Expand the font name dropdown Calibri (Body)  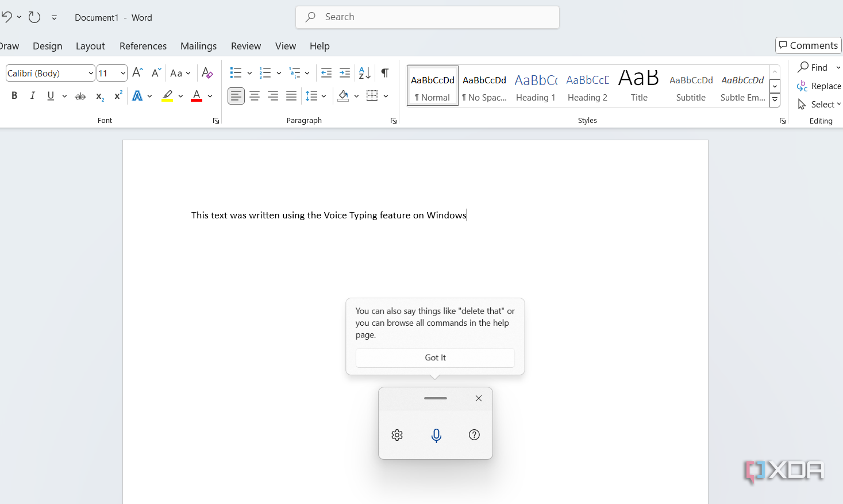91,74
